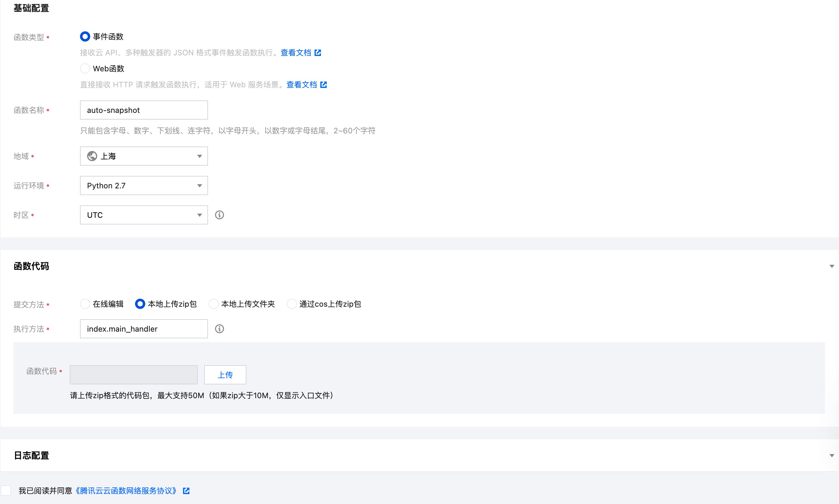Click info icon beside index.main_handler field
The height and width of the screenshot is (504, 839).
219,329
